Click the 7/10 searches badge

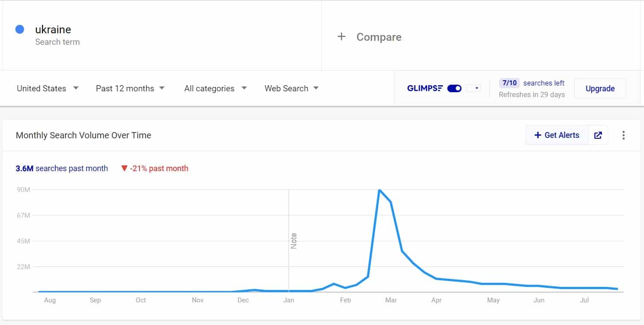tap(509, 83)
